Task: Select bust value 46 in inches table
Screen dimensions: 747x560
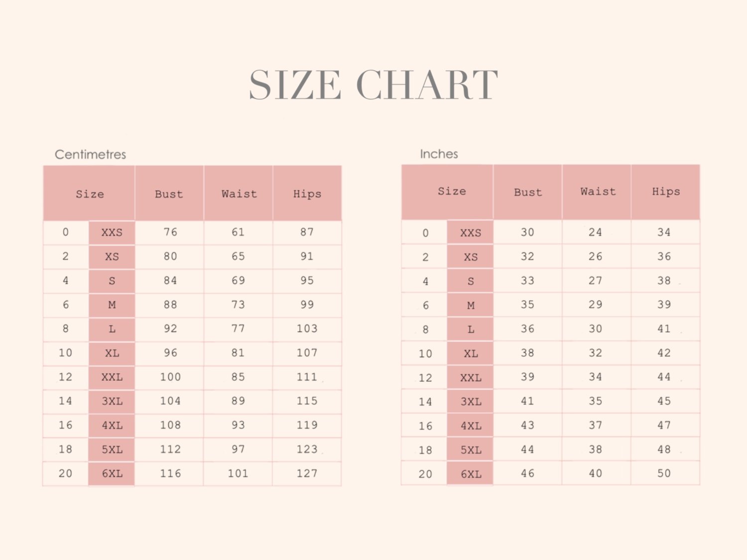Action: pos(527,473)
